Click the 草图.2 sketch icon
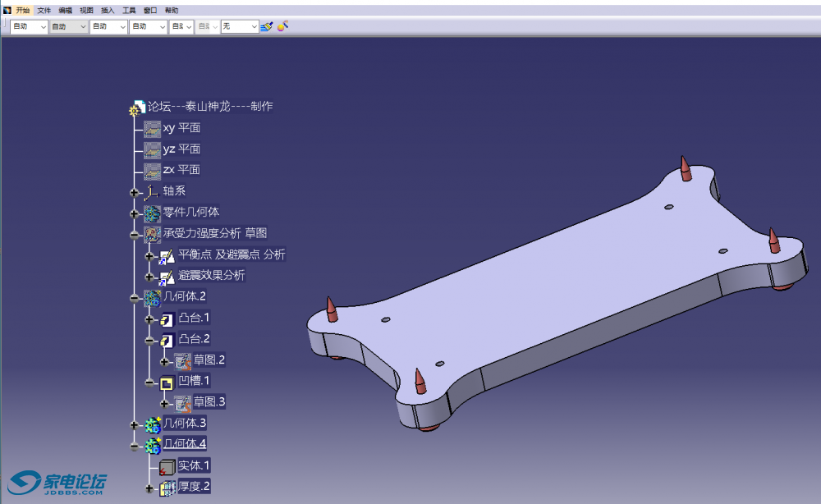The height and width of the screenshot is (504, 821). click(182, 360)
